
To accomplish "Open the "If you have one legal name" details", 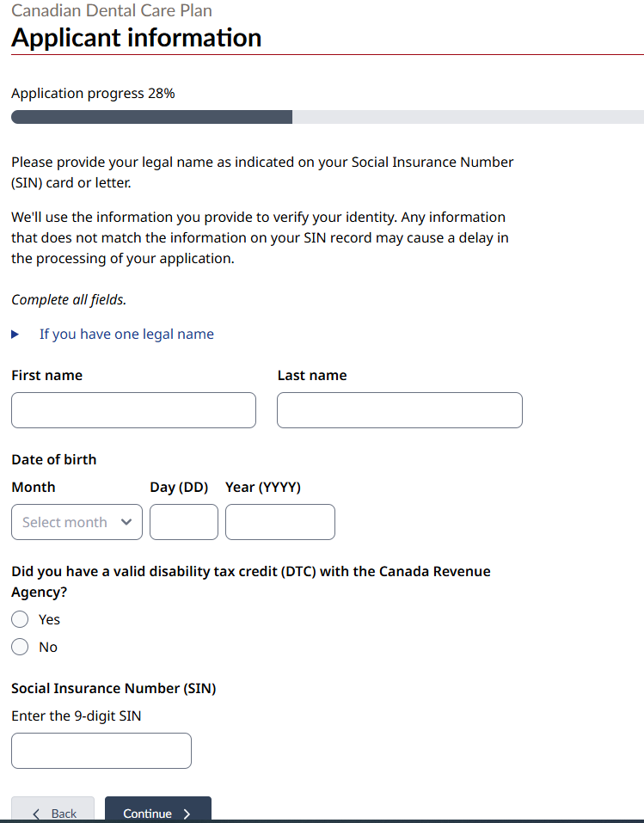I will click(126, 335).
